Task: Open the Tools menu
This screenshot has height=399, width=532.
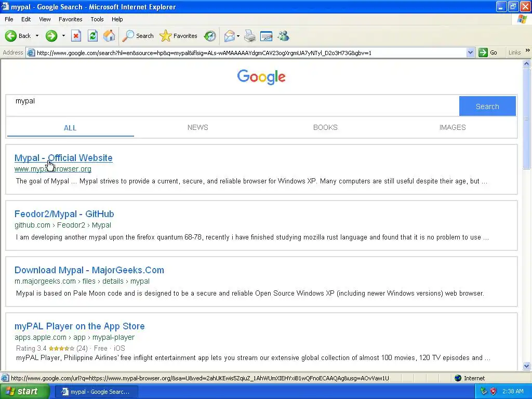Action: (x=97, y=19)
